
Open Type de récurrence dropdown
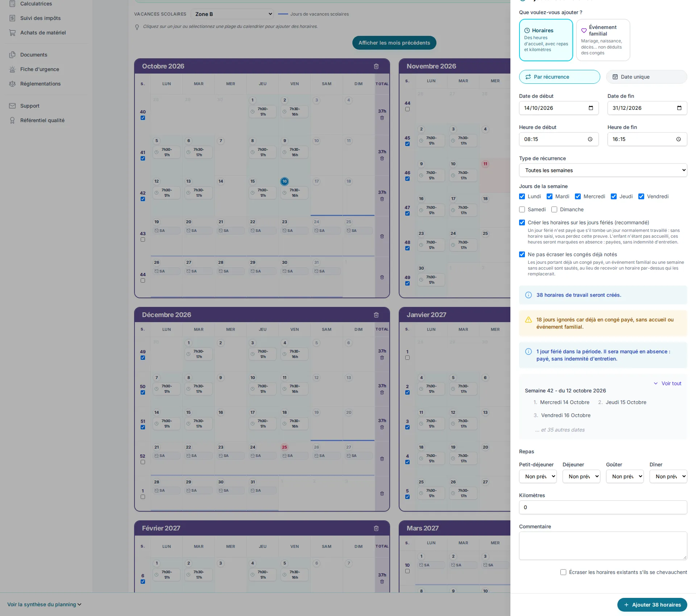[x=603, y=170]
